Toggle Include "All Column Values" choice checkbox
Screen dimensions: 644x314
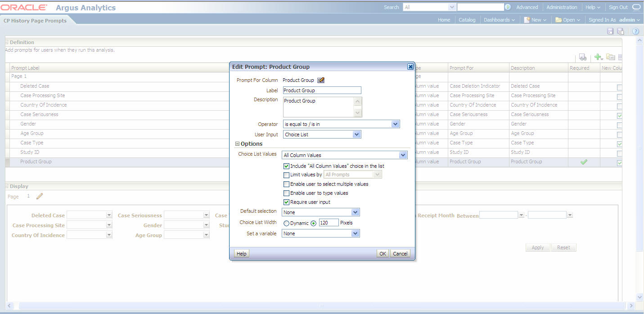tap(286, 166)
